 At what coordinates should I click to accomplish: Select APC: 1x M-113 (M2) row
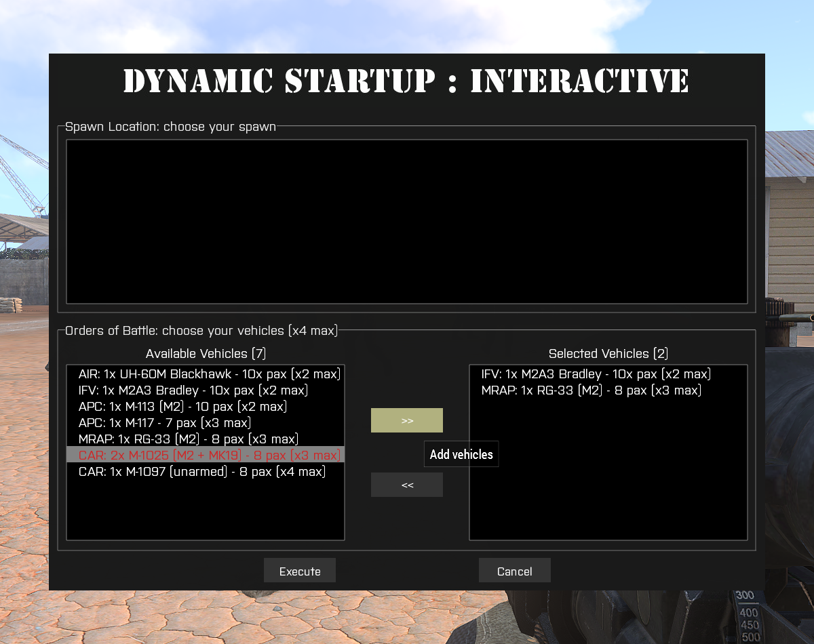click(x=206, y=407)
